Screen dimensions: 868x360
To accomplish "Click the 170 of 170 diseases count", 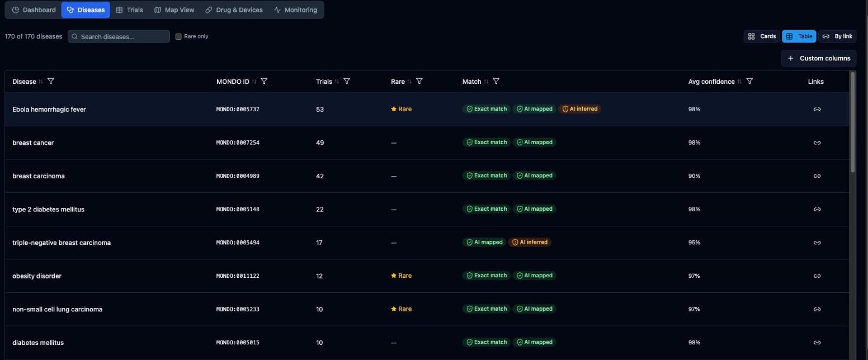I will 34,36.
